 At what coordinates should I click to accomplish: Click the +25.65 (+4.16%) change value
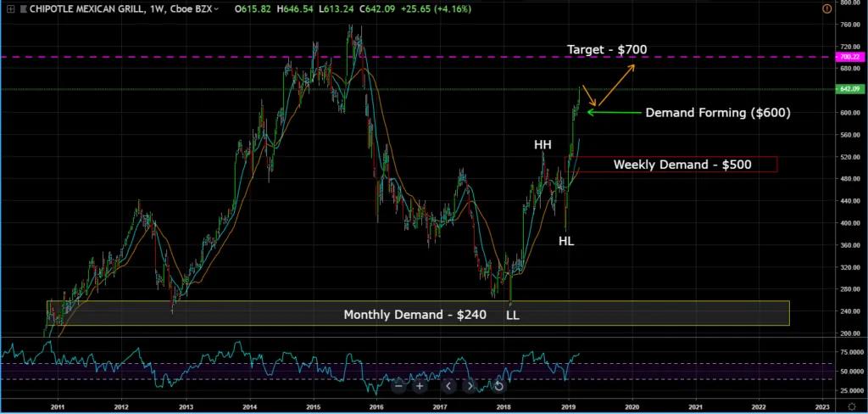tap(435, 8)
